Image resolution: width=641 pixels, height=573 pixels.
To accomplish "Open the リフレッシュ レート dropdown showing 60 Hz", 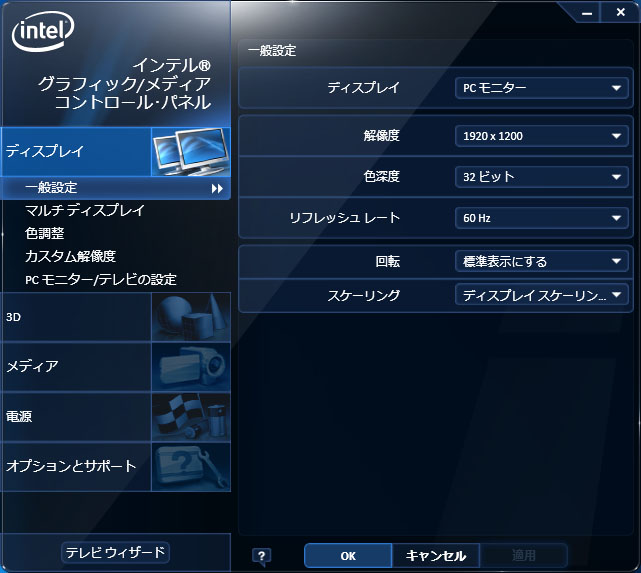I will [x=541, y=218].
